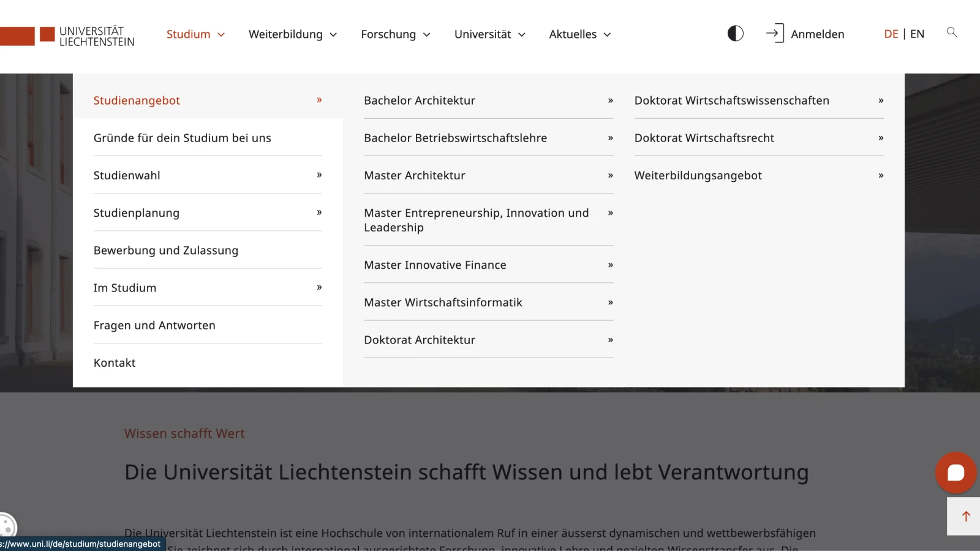Click the Universität Liechtenstein logo

coord(67,35)
